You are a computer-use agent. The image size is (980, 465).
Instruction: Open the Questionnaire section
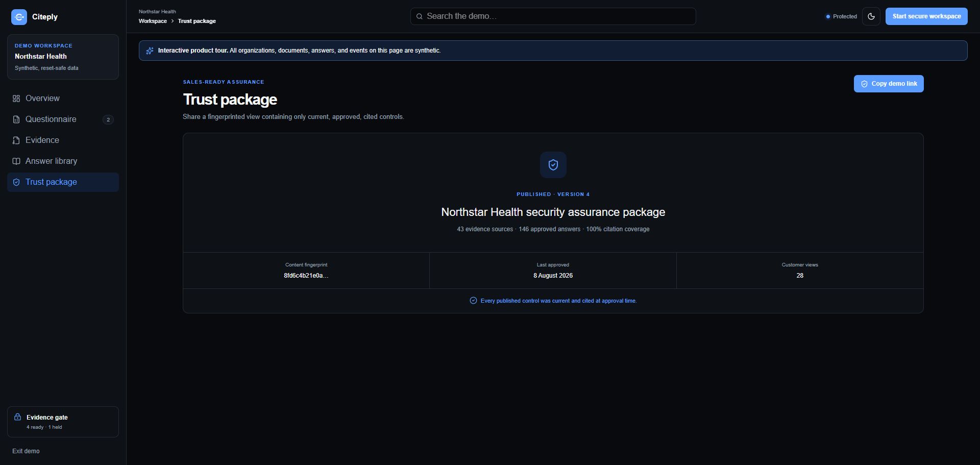[63, 119]
